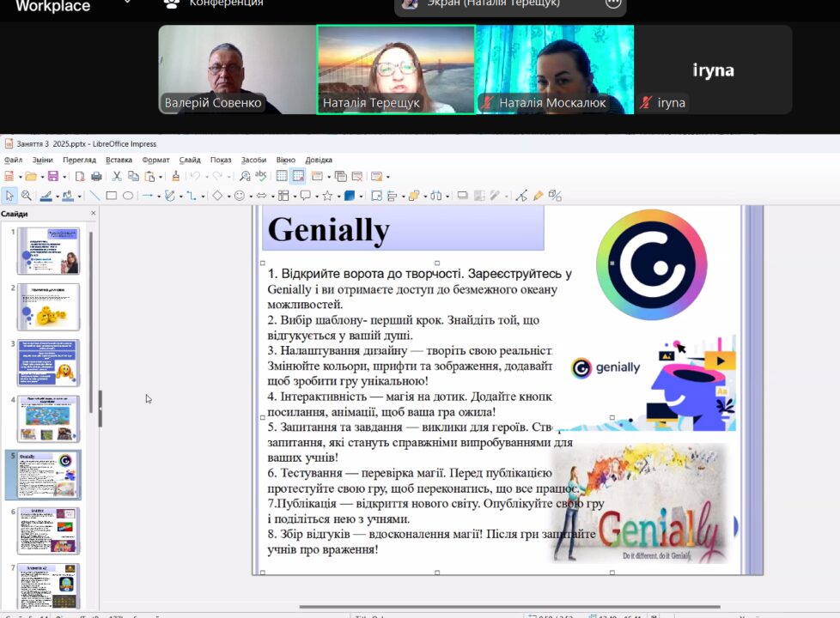This screenshot has width=840, height=618.
Task: Select the Insert Line tool
Action: tap(94, 196)
